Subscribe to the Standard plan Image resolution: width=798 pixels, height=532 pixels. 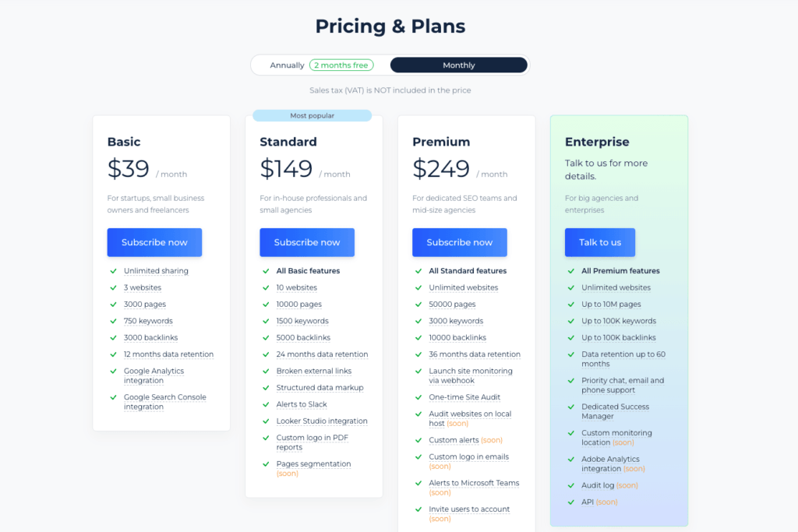coord(307,242)
